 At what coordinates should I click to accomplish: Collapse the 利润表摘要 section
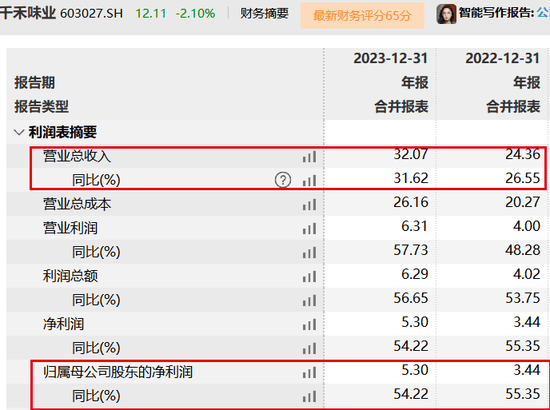tap(19, 133)
